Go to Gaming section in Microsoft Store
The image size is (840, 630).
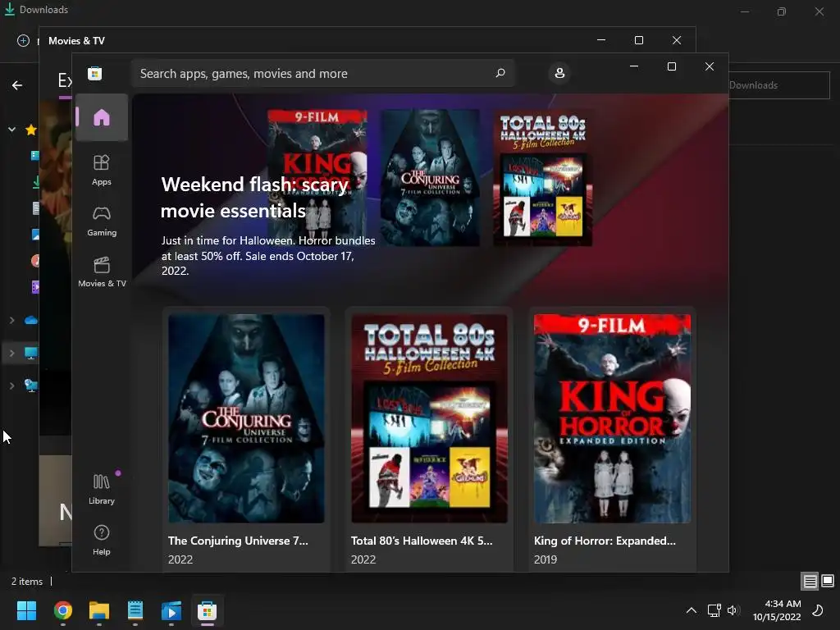pyautogui.click(x=101, y=221)
